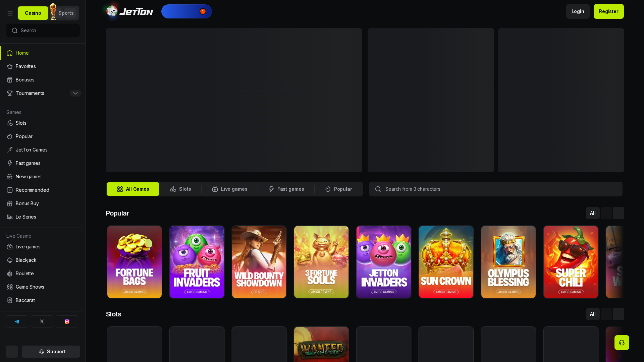The image size is (644, 362).
Task: Select the Live games filter tab
Action: [x=230, y=189]
